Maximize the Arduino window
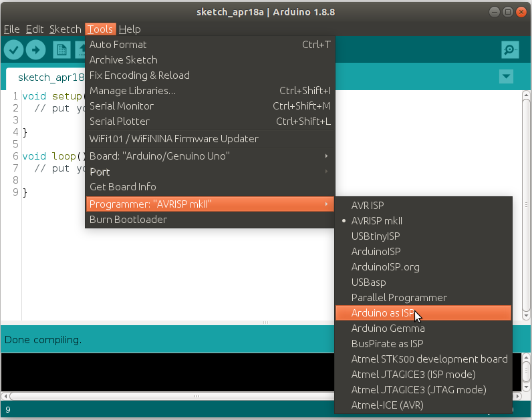 click(507, 12)
